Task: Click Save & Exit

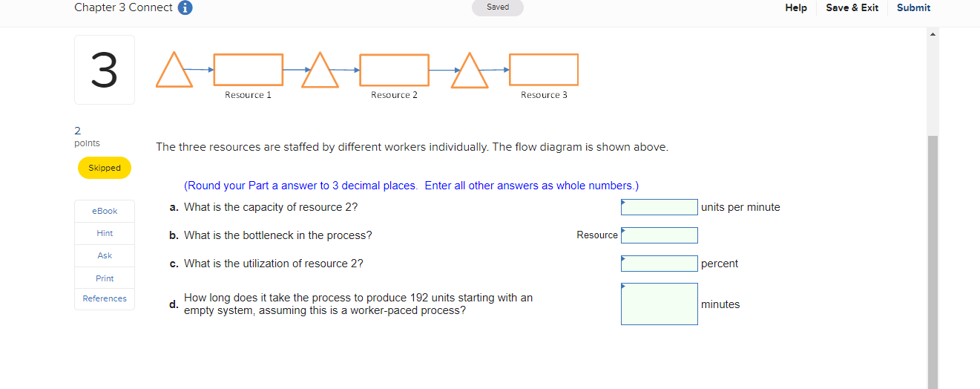Action: point(852,7)
